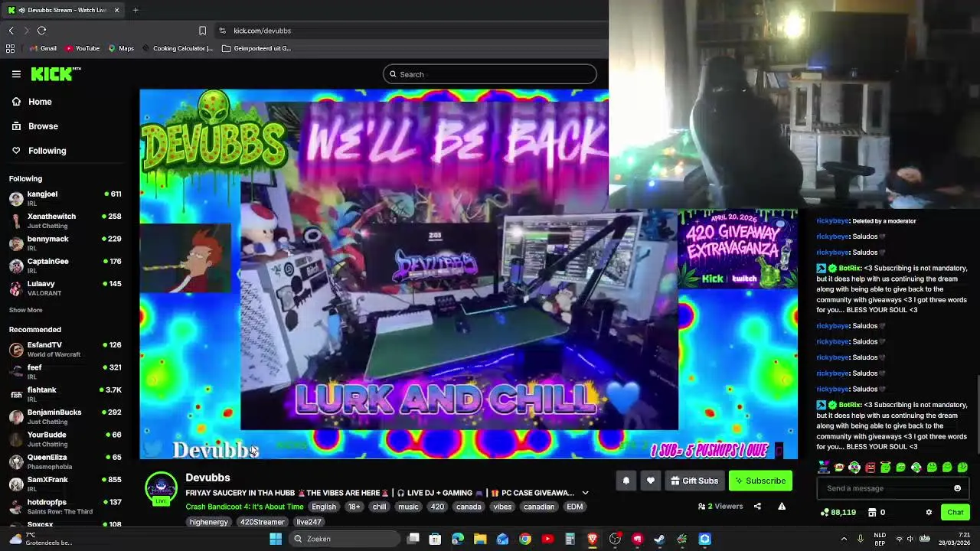Click the Devubbs Stream browser tab
Viewport: 980px width, 551px height.
[x=63, y=10]
